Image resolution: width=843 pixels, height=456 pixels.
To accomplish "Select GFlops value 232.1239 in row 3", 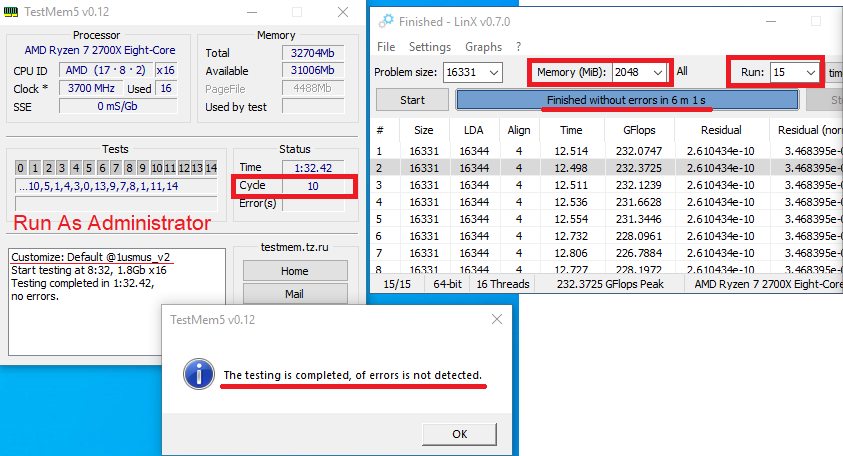I will click(x=639, y=185).
